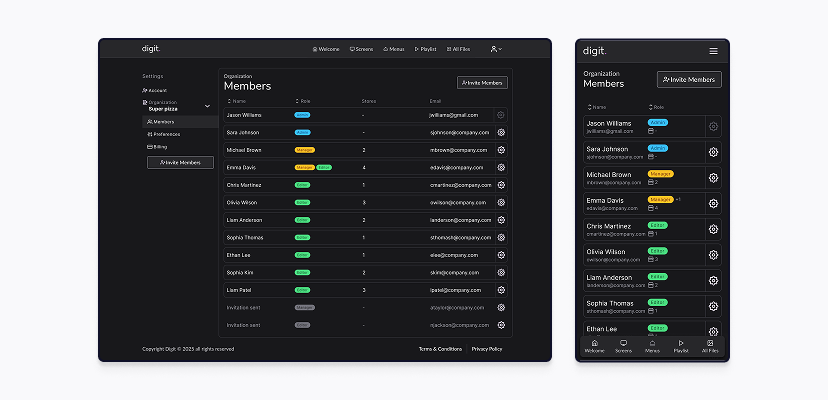Tap Playlist icon in mobile bottom bar
This screenshot has height=400, width=828.
(x=681, y=346)
